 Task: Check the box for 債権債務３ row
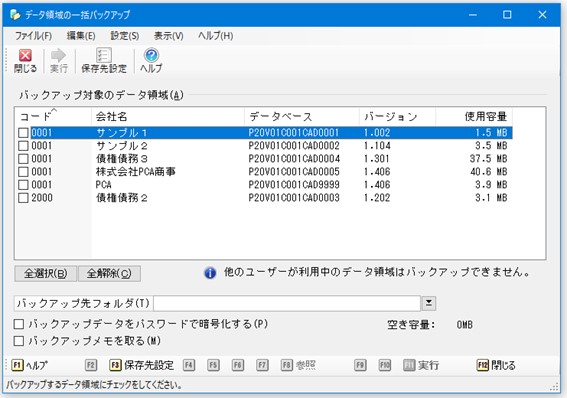23,159
